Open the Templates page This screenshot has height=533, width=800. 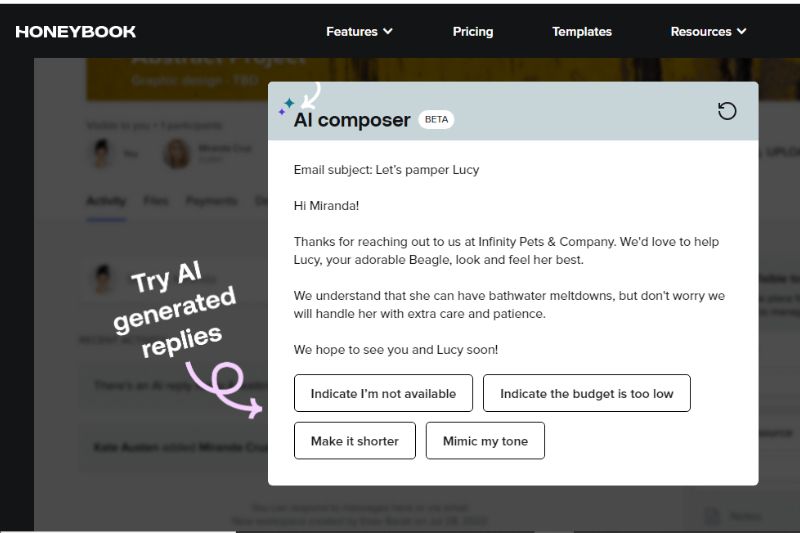pos(582,32)
